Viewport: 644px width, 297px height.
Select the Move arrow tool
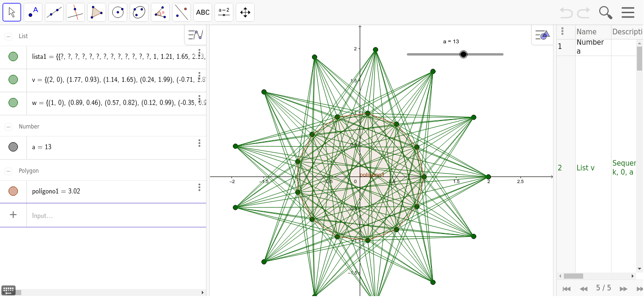12,12
